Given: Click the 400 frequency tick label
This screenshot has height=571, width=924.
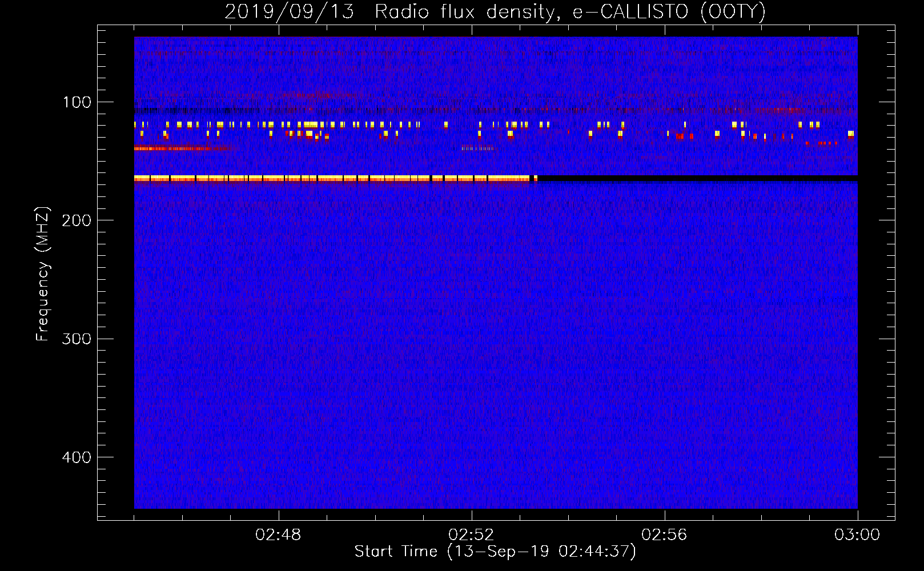Looking at the screenshot, I should click(x=77, y=457).
